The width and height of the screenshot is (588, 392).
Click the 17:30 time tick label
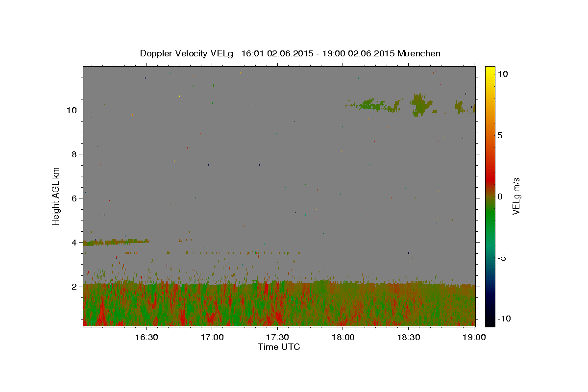277,337
